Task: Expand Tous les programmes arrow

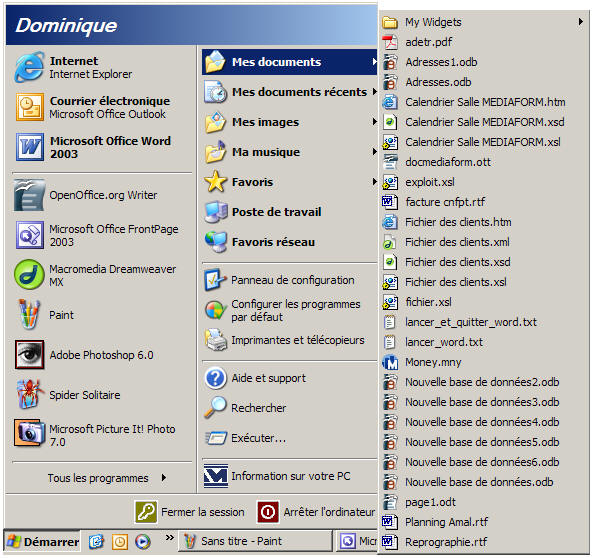Action: click(x=164, y=477)
